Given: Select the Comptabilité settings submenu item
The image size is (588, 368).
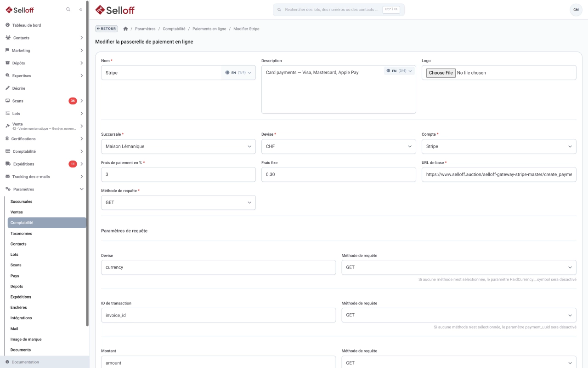Looking at the screenshot, I should point(47,223).
